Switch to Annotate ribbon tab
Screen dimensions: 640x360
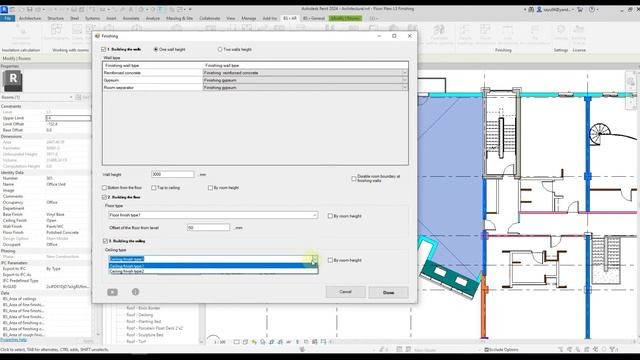click(x=131, y=18)
